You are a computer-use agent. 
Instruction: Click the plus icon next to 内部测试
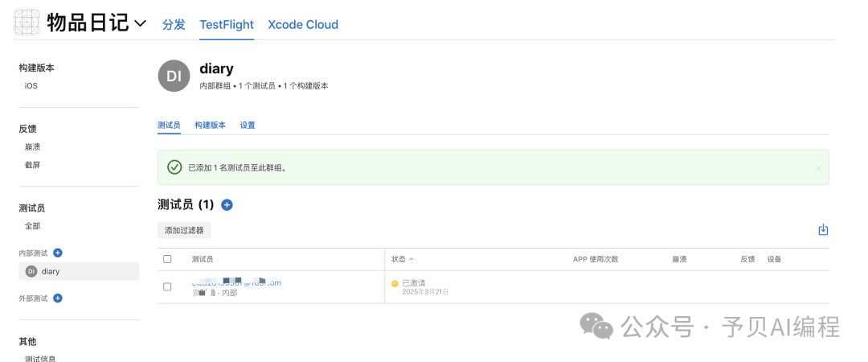pos(58,253)
